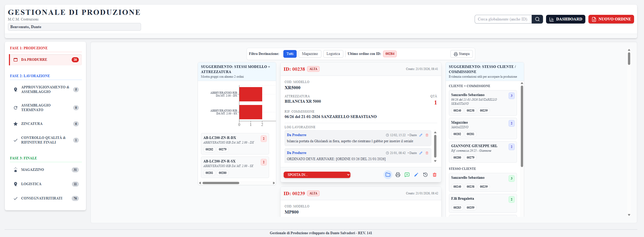Add a note with the green comment icon
The image size is (644, 237).
tap(407, 175)
